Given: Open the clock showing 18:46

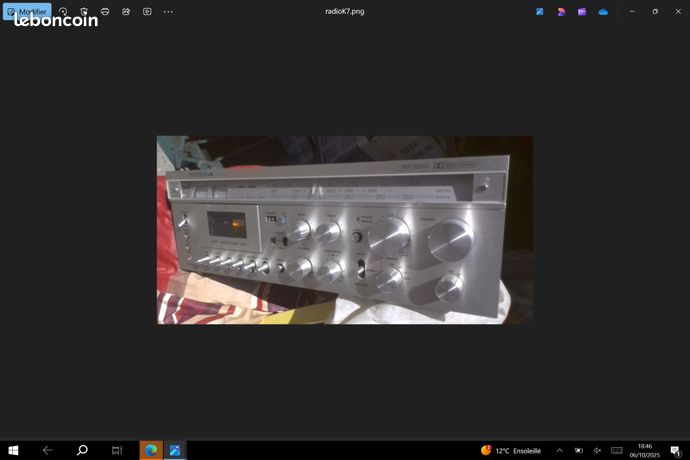Looking at the screenshot, I should tap(644, 450).
